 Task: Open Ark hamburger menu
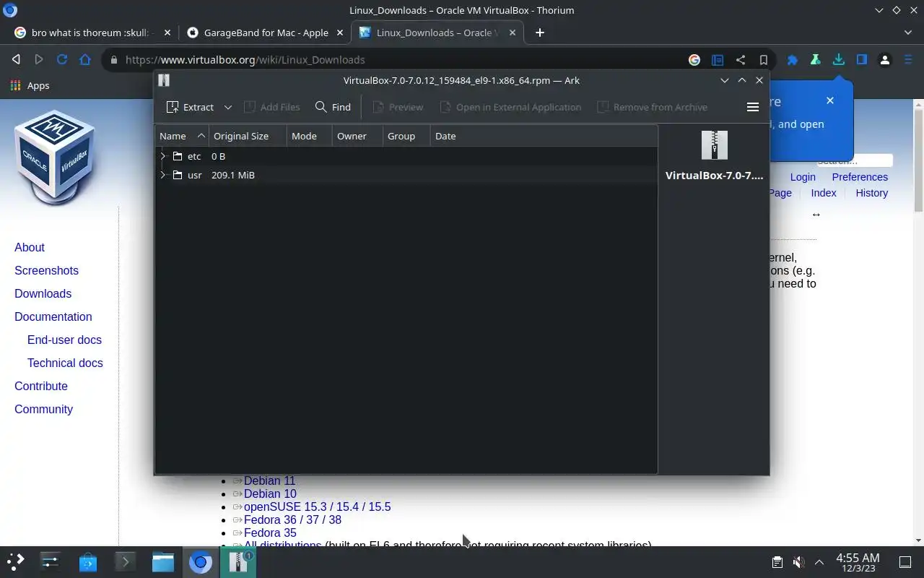tap(752, 107)
